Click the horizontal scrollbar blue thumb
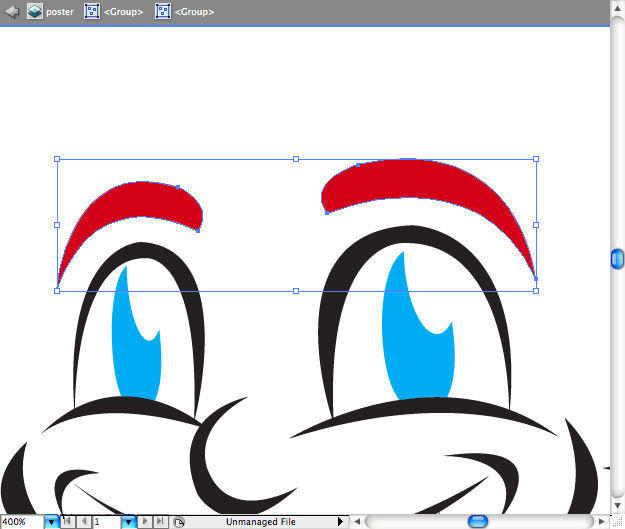 478,521
